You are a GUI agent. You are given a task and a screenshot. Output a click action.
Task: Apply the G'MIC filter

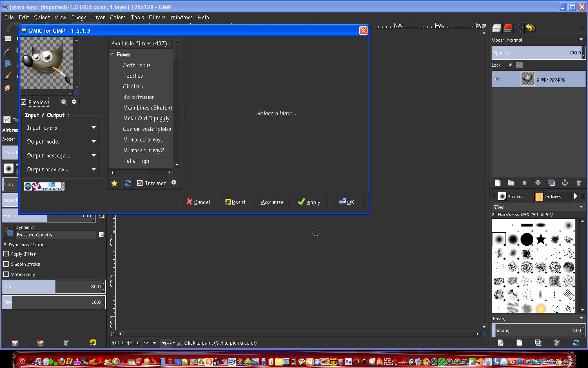pyautogui.click(x=309, y=202)
